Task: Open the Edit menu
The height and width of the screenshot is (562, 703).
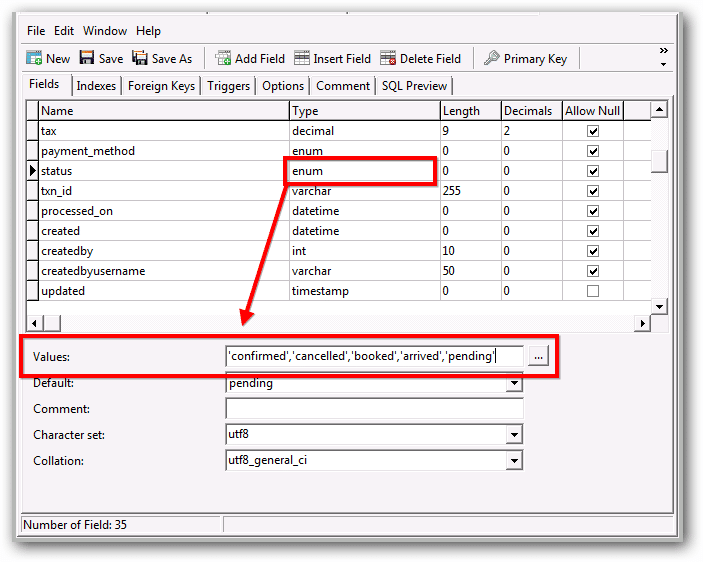Action: point(64,31)
